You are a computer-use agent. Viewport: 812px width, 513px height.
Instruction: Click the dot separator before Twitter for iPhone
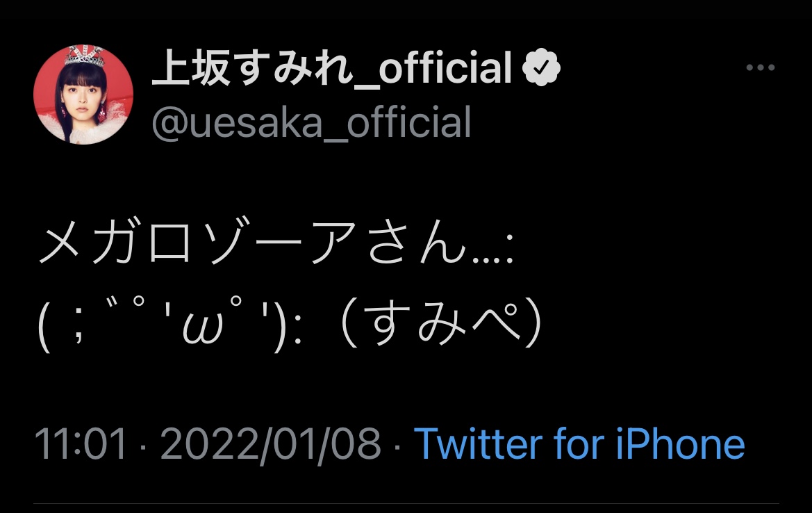[398, 446]
